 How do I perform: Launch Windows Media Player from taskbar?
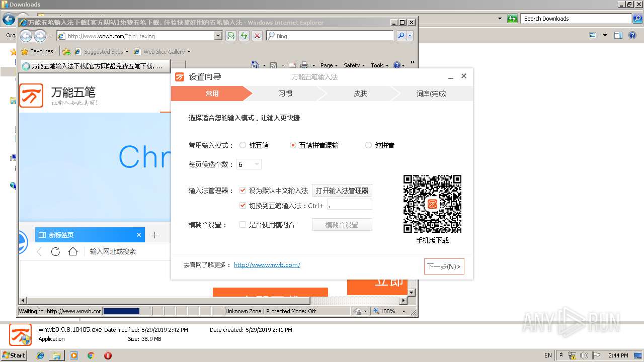point(74,355)
